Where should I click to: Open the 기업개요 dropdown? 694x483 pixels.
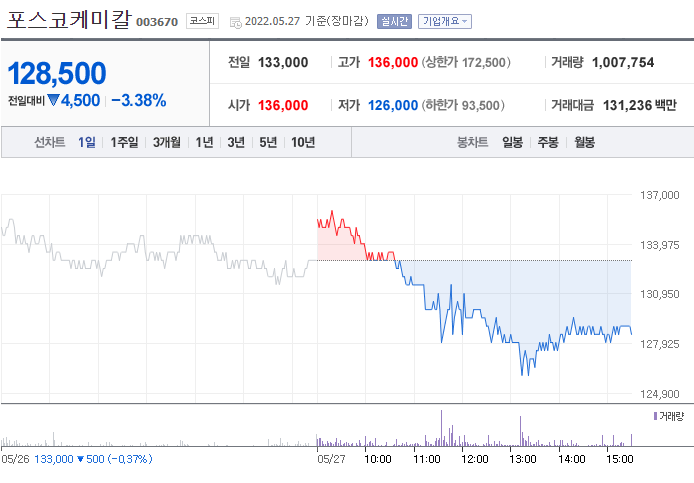(445, 21)
